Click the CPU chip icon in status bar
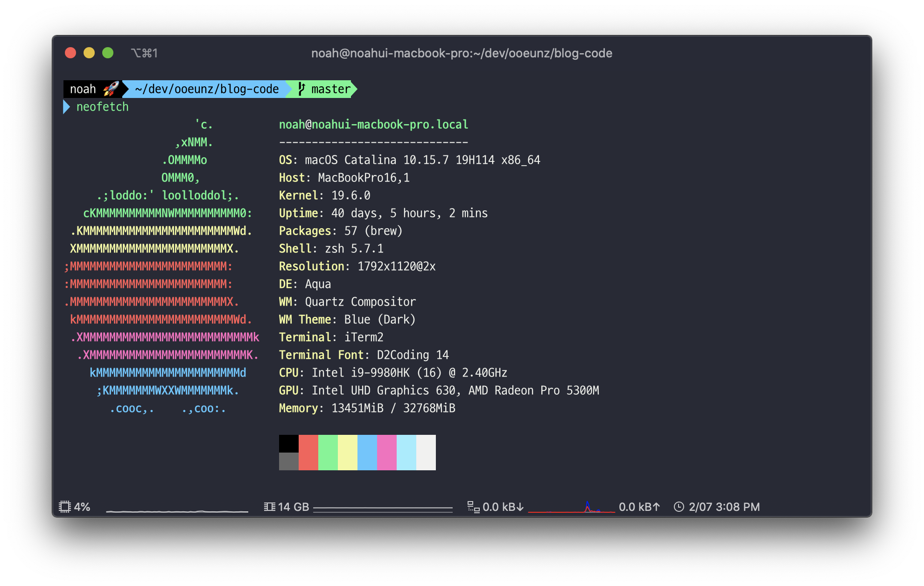The width and height of the screenshot is (924, 586). coord(65,507)
